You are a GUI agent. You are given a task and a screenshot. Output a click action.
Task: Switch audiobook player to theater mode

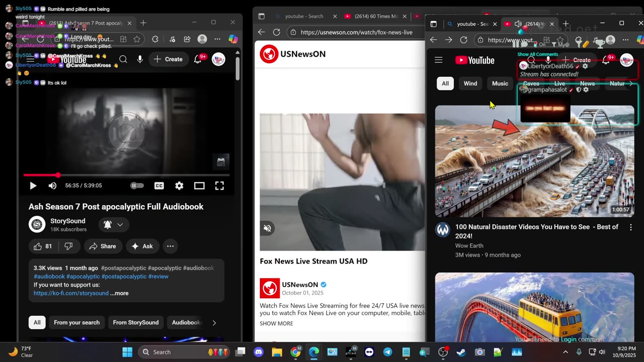(x=199, y=186)
